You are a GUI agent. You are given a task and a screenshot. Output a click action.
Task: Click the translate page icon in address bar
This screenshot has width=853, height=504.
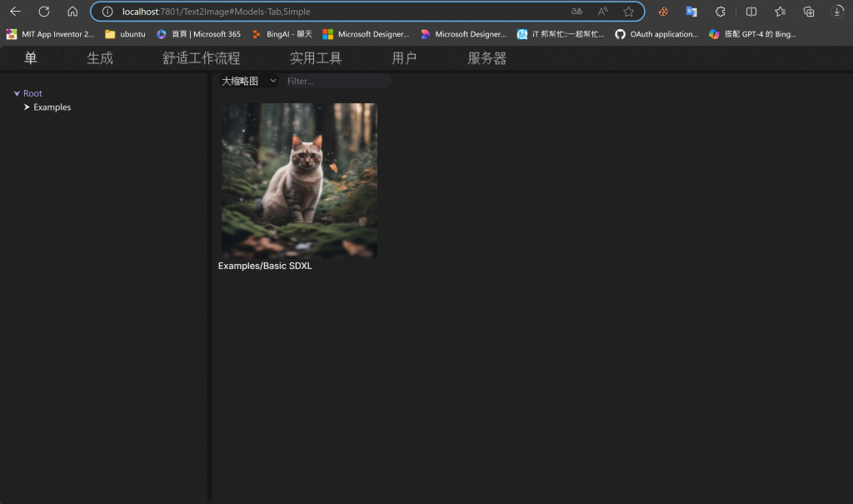coord(576,12)
